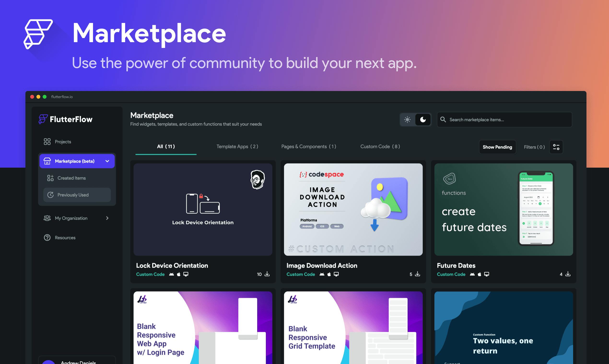Select the All (11) tab
This screenshot has width=609, height=364.
click(x=166, y=146)
